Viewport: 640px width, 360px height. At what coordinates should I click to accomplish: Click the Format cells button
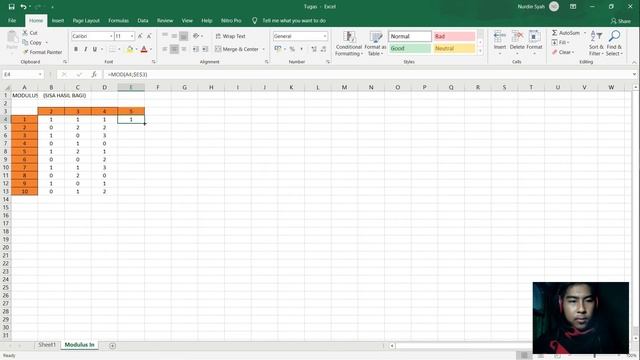tap(534, 43)
